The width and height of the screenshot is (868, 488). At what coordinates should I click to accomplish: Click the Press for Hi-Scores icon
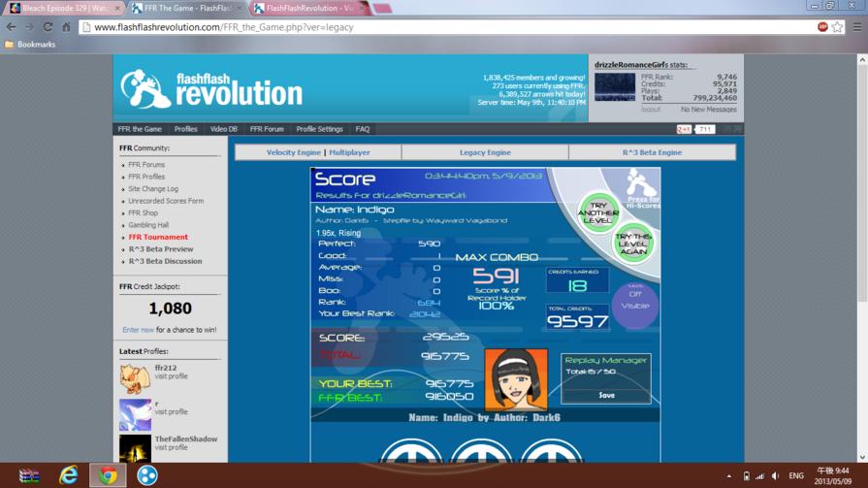(x=642, y=189)
